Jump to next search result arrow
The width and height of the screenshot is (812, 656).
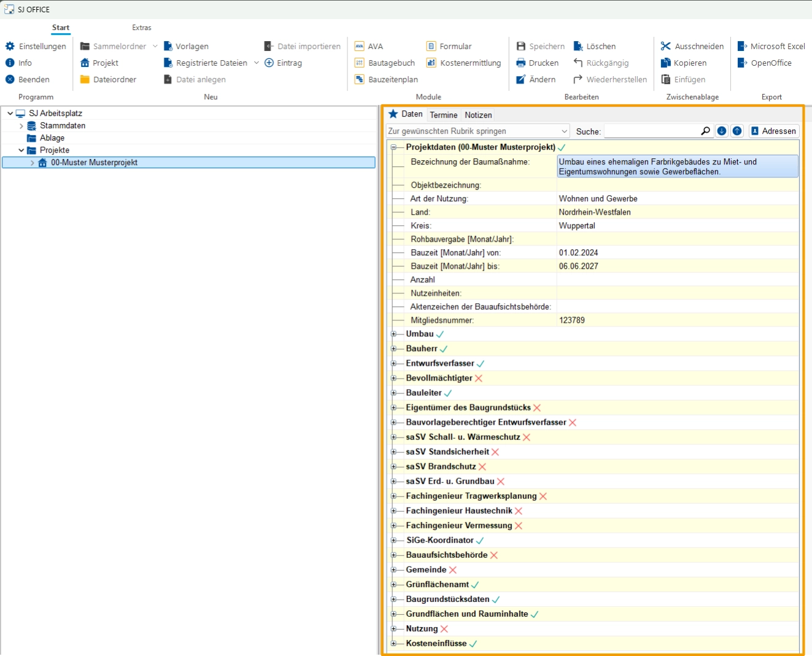tap(722, 131)
